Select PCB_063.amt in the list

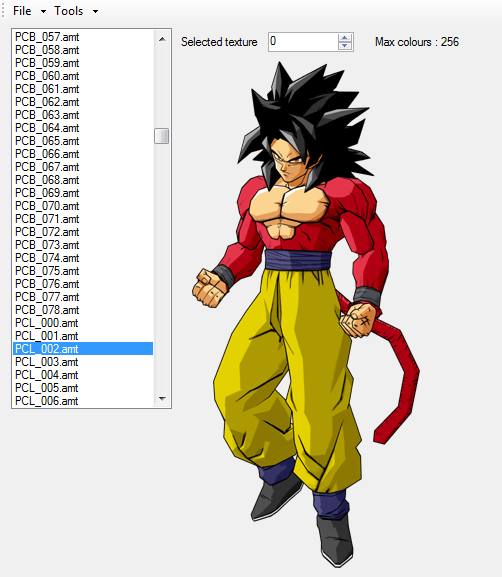click(83, 115)
